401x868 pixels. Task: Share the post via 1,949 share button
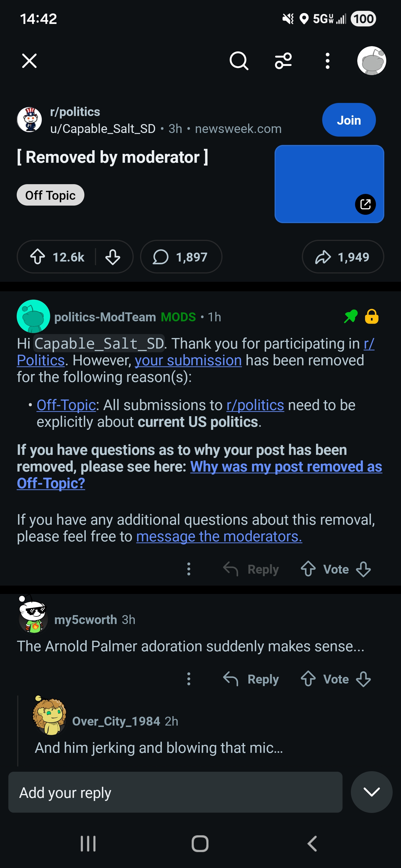point(343,257)
